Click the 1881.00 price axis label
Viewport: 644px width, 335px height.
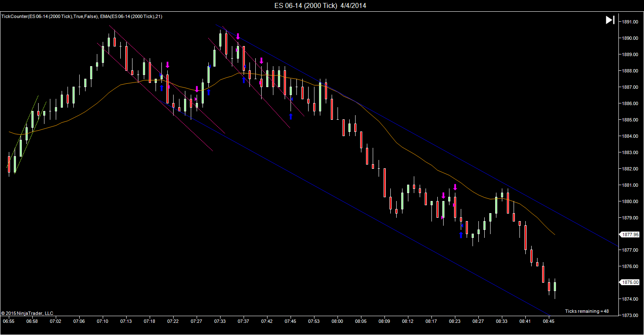[x=630, y=185]
